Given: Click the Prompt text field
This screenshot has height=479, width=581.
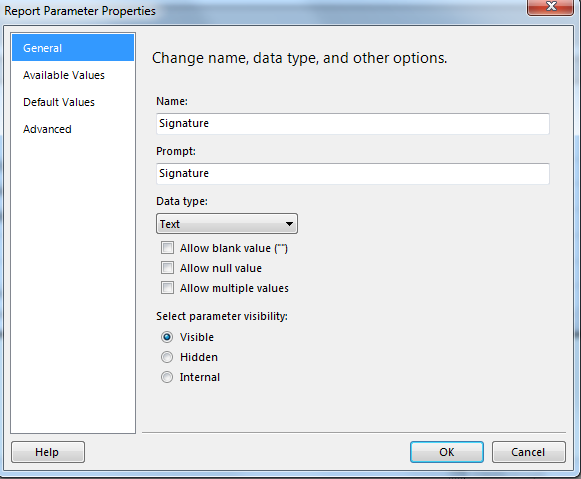Looking at the screenshot, I should tap(352, 174).
